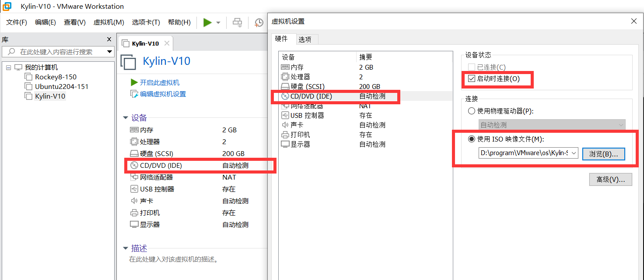644x280 pixels.
Task: Open the 文件(F) menu
Action: pyautogui.click(x=17, y=22)
